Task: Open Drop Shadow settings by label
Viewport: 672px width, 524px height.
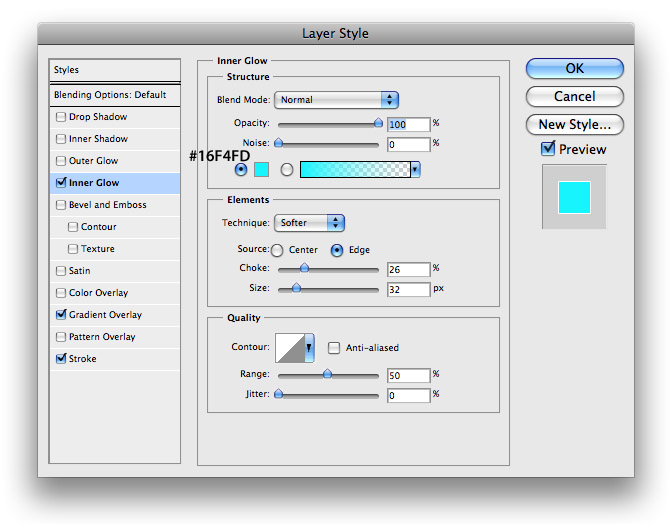Action: [98, 117]
